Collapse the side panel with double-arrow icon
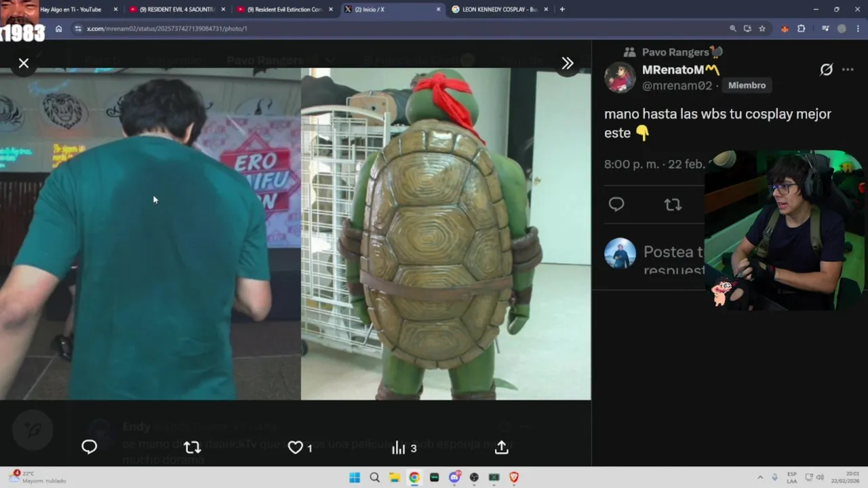 tap(568, 63)
